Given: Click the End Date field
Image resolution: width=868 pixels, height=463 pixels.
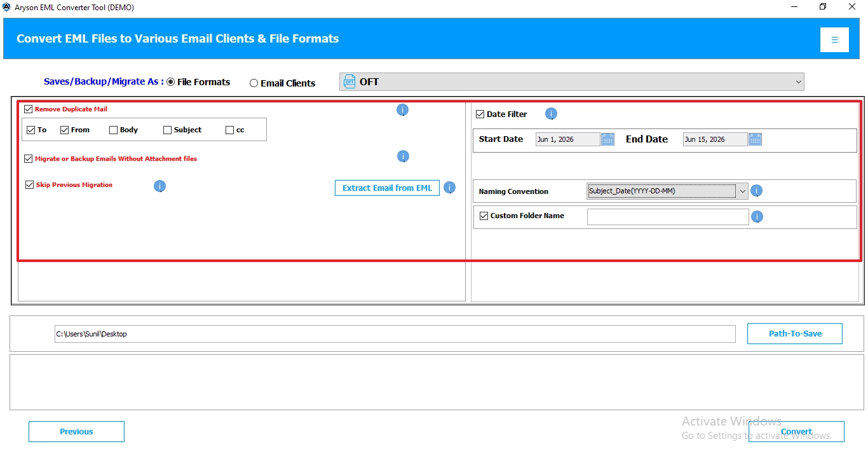Looking at the screenshot, I should [x=715, y=139].
